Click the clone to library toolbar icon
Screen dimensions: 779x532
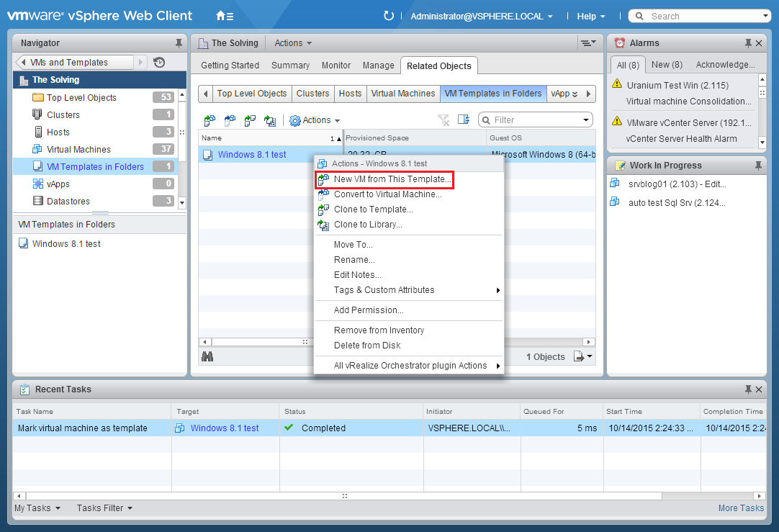click(x=270, y=120)
